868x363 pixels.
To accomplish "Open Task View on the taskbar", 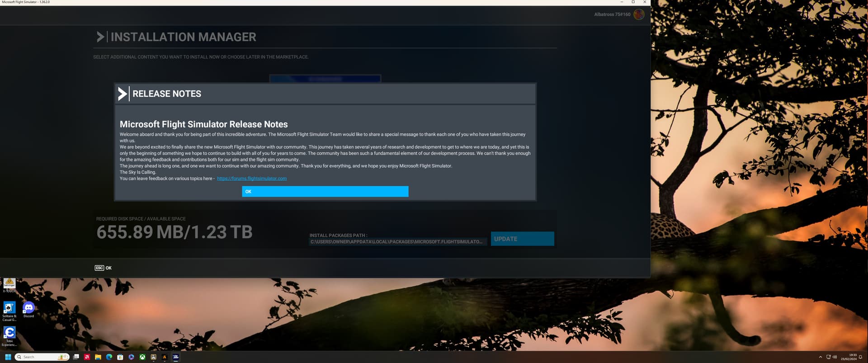I will (76, 357).
